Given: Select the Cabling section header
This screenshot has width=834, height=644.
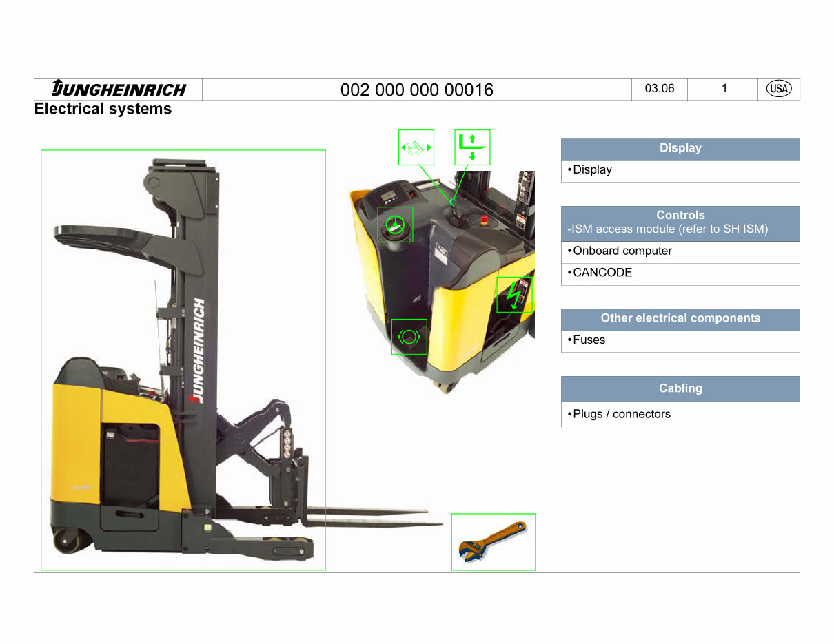Looking at the screenshot, I should tap(680, 388).
